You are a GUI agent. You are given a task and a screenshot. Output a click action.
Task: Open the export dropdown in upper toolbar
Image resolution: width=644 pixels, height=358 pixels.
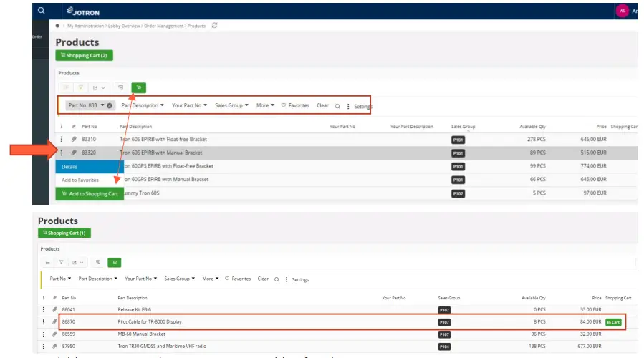click(x=99, y=87)
